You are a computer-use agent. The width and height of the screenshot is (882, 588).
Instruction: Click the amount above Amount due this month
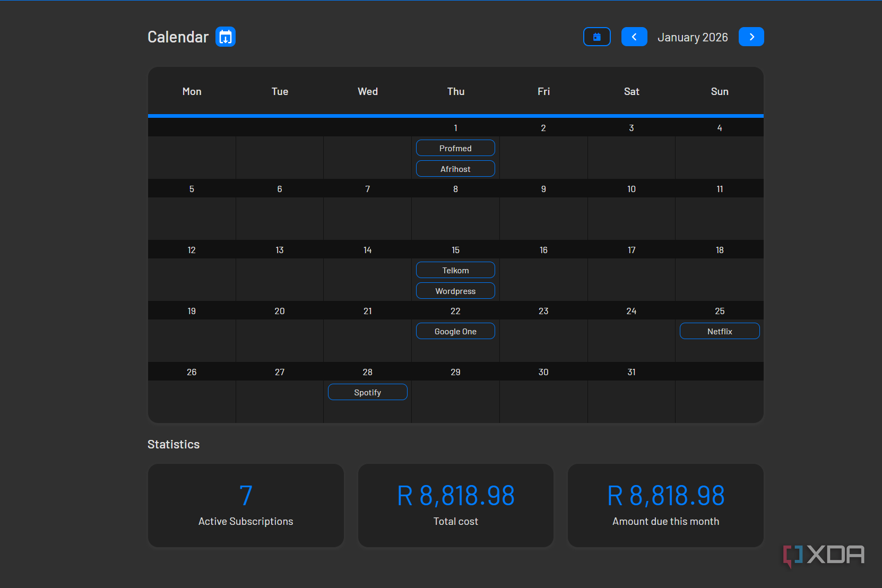click(x=666, y=496)
